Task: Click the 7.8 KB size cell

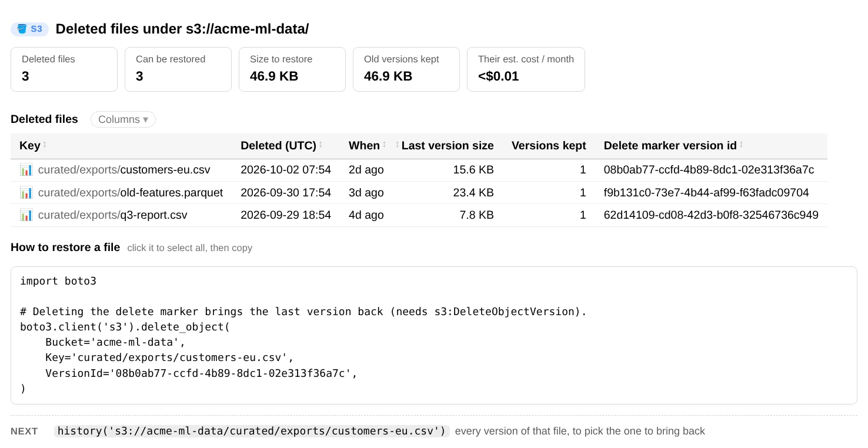Action: (x=476, y=215)
